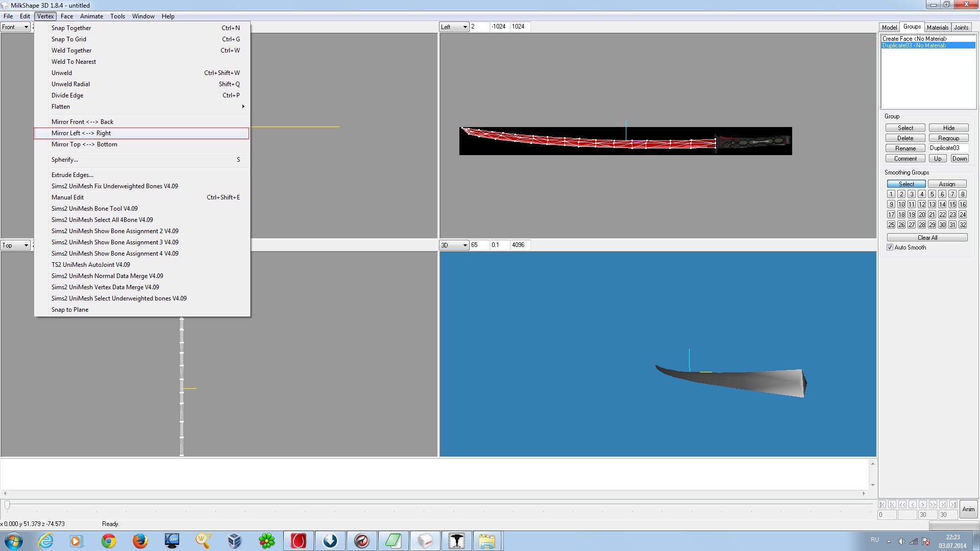Toggle the Anim mode button
This screenshot has width=980, height=551.
tap(968, 509)
